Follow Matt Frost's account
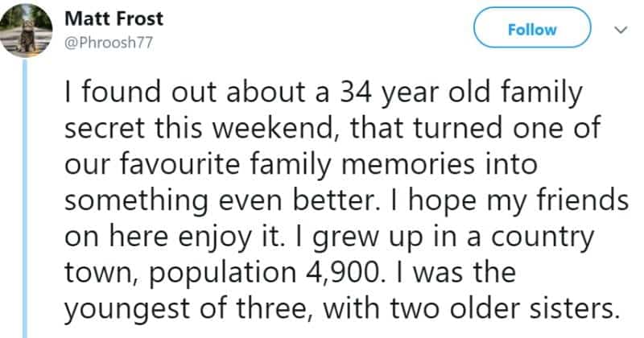The height and width of the screenshot is (338, 644). point(532,27)
